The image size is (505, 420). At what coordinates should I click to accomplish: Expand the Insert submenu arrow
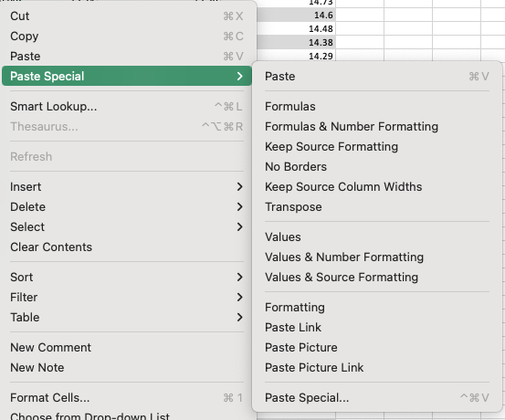[x=239, y=187]
